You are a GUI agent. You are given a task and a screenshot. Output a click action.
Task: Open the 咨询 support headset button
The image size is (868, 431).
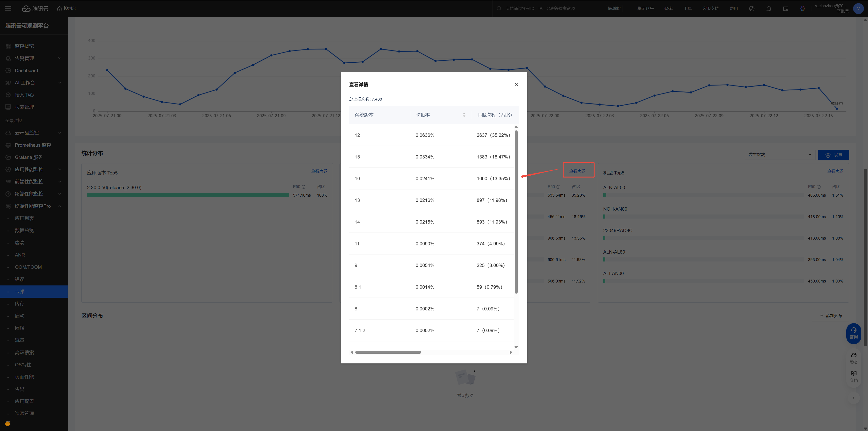(854, 333)
